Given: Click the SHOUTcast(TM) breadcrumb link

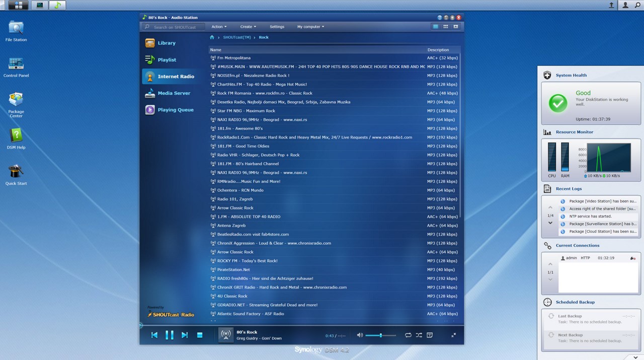Looking at the screenshot, I should [x=237, y=37].
